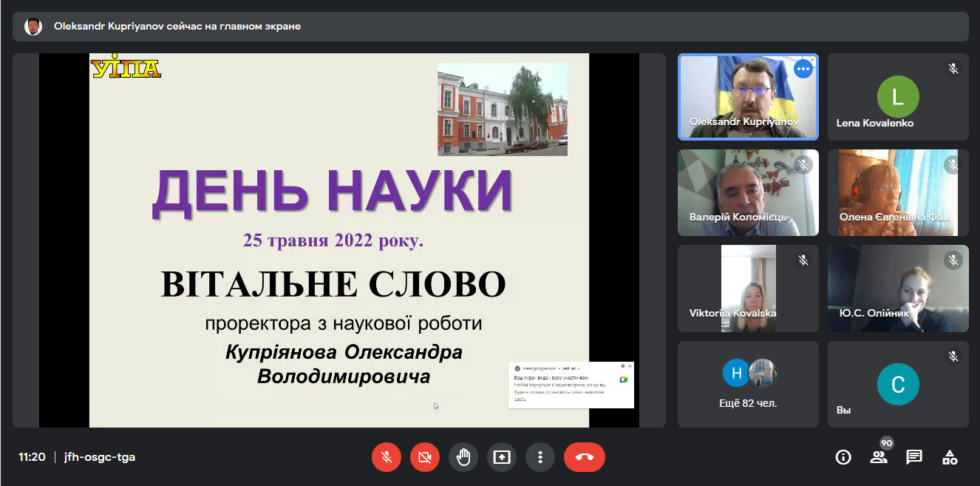This screenshot has height=486, width=980.
Task: Open the three-dot more options menu
Action: [x=540, y=457]
